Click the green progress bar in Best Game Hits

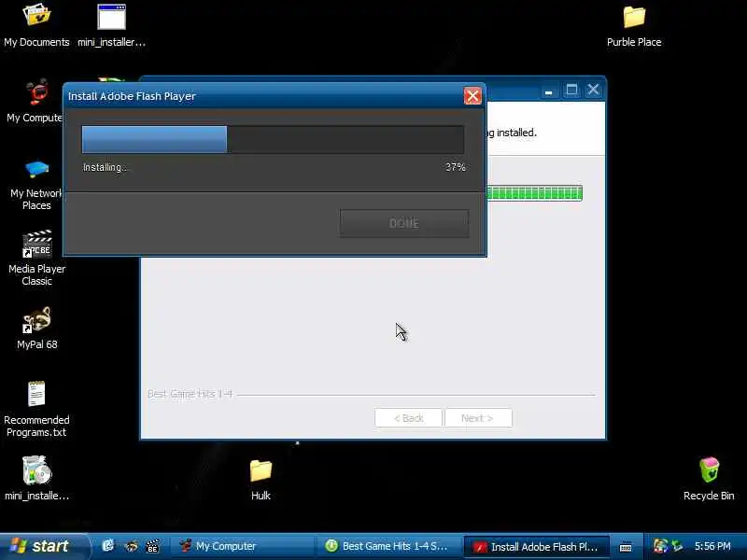(x=534, y=193)
